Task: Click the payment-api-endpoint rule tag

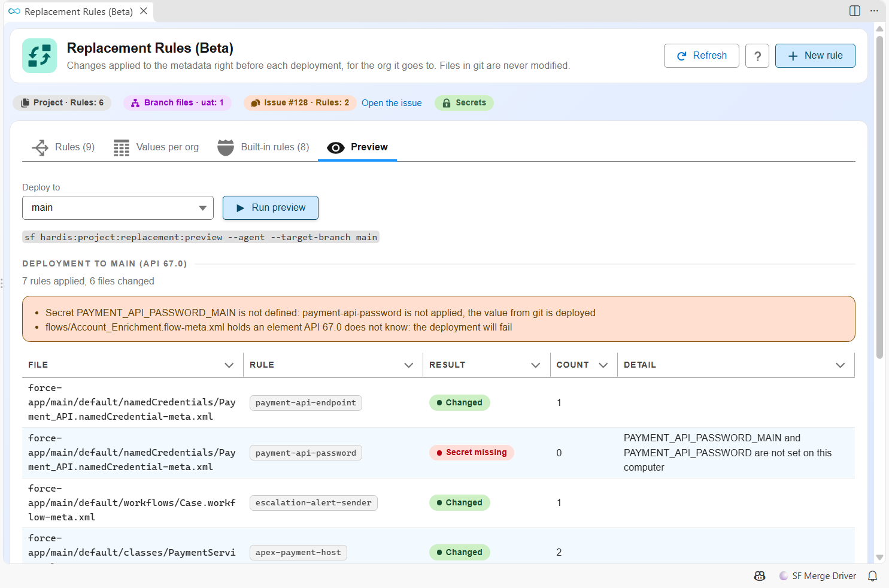Action: coord(306,403)
